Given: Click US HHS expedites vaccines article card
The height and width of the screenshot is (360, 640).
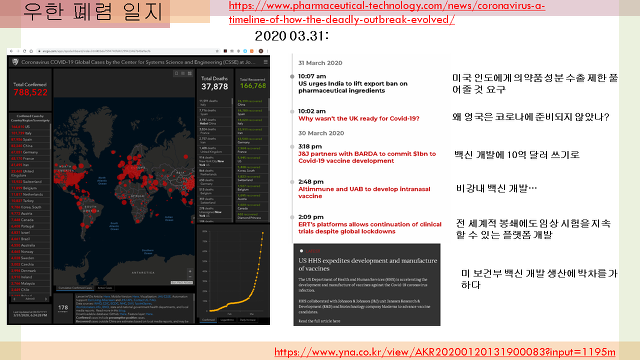Looking at the screenshot, I should (367, 285).
